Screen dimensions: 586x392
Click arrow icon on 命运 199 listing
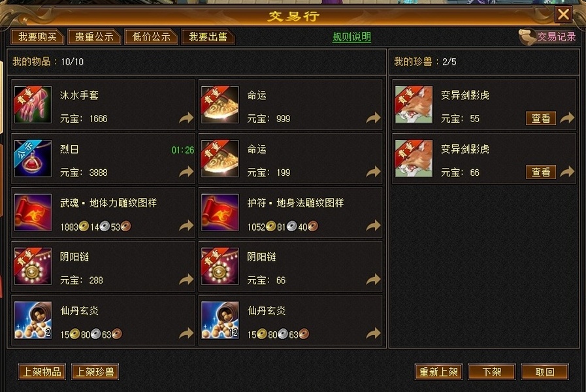(373, 172)
